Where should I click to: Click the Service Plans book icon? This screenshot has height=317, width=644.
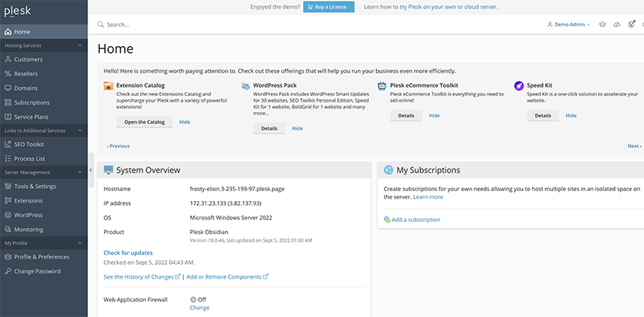click(x=8, y=117)
